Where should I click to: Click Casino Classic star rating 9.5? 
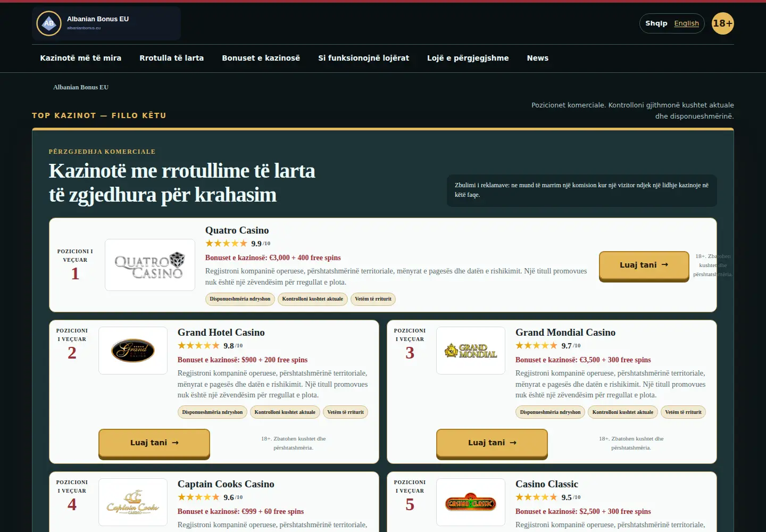548,497
